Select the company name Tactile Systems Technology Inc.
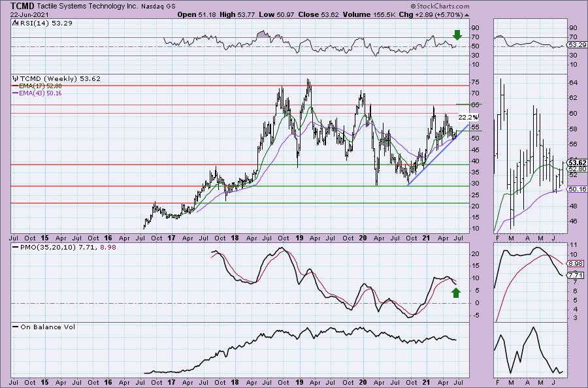This screenshot has width=588, height=388. (x=88, y=7)
